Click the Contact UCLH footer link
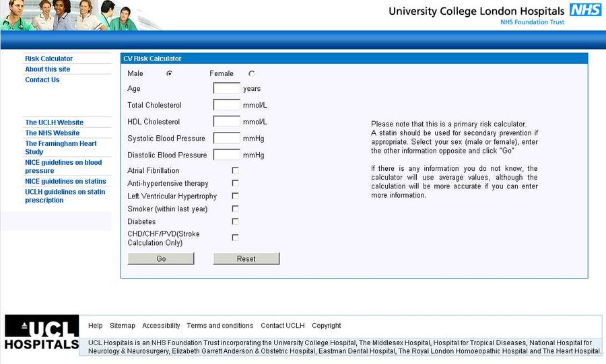 pyautogui.click(x=283, y=326)
